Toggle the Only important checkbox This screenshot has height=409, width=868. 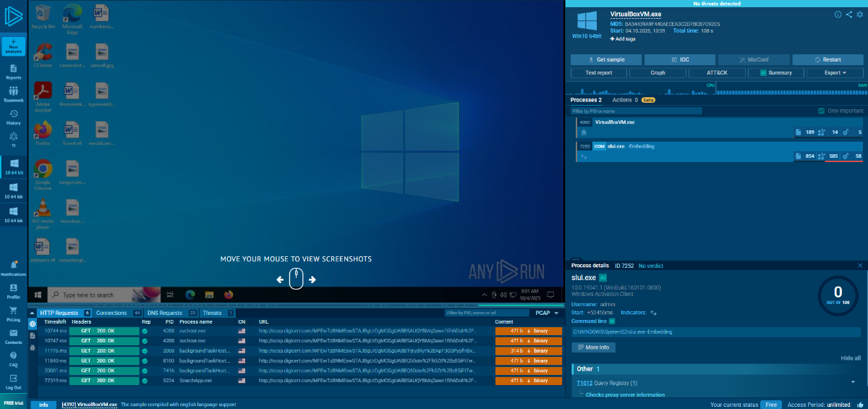pos(821,111)
